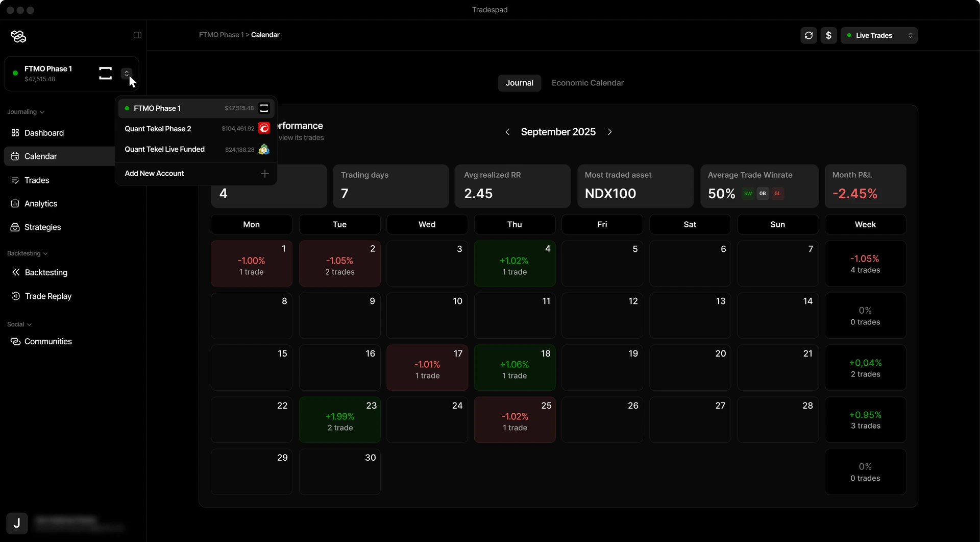The width and height of the screenshot is (980, 542).
Task: Click FTMO logo icon in dropdown row
Action: tap(264, 108)
